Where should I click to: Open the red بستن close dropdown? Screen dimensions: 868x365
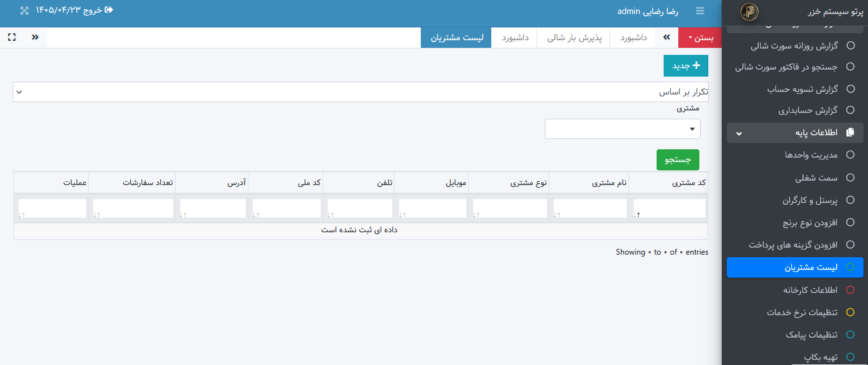[x=700, y=38]
